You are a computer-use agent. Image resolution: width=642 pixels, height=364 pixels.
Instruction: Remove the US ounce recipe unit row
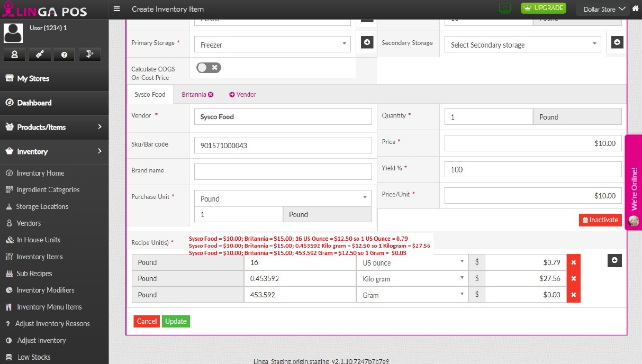[x=574, y=262]
